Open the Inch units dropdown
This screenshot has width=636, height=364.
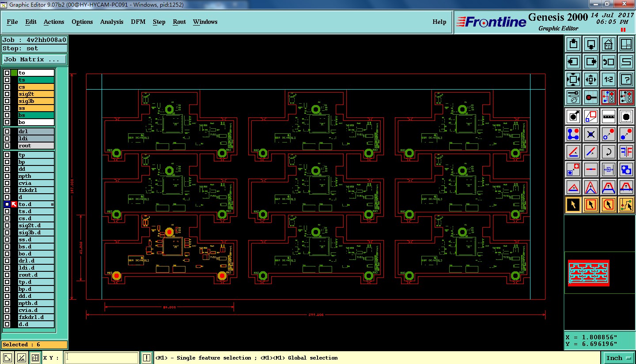pyautogui.click(x=619, y=358)
